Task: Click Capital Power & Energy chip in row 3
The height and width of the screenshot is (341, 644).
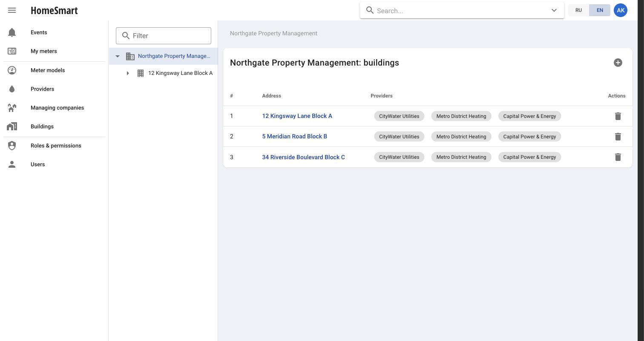Action: point(529,157)
